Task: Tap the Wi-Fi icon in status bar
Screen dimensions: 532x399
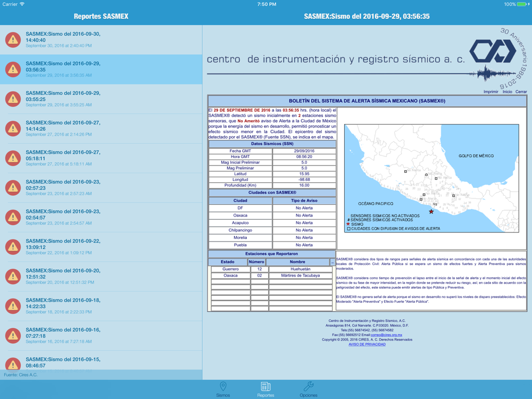Action: (22, 4)
